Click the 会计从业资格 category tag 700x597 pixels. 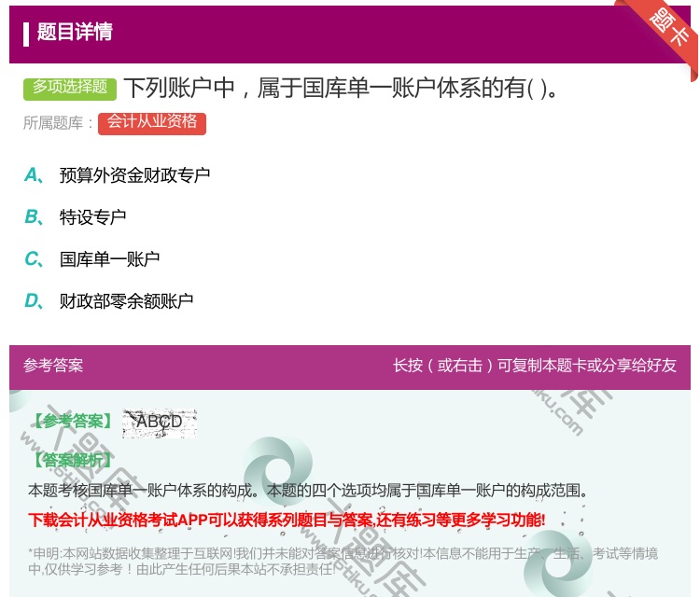(x=152, y=123)
